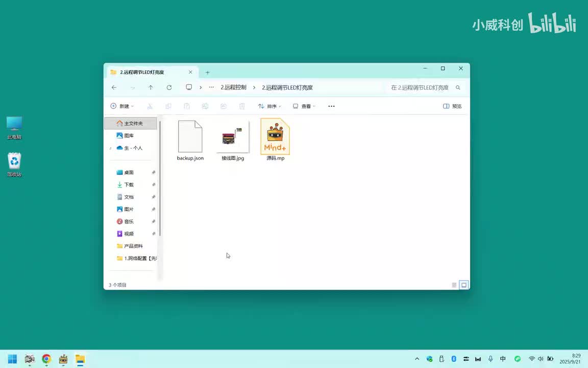Refresh the current folder
The image size is (588, 368).
point(169,87)
